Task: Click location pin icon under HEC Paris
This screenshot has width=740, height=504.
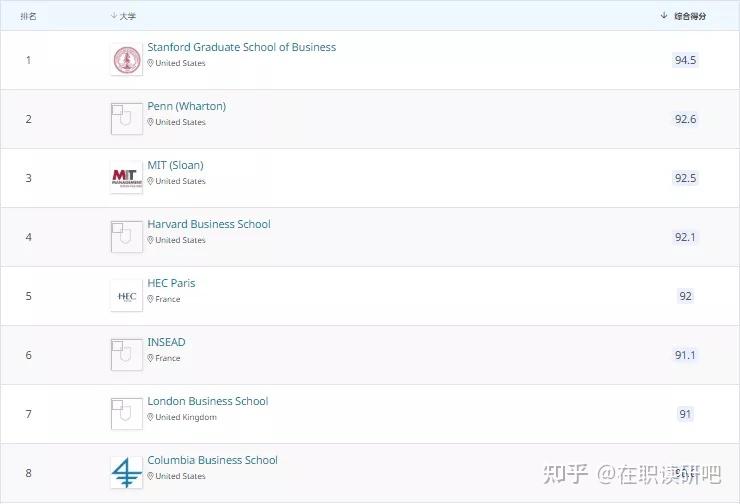Action: pyautogui.click(x=150, y=299)
